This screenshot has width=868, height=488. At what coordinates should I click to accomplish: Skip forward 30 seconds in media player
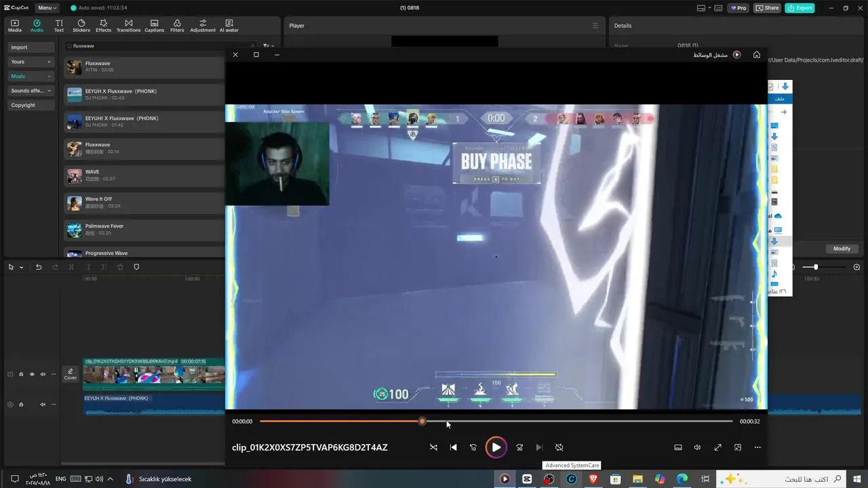[519, 447]
